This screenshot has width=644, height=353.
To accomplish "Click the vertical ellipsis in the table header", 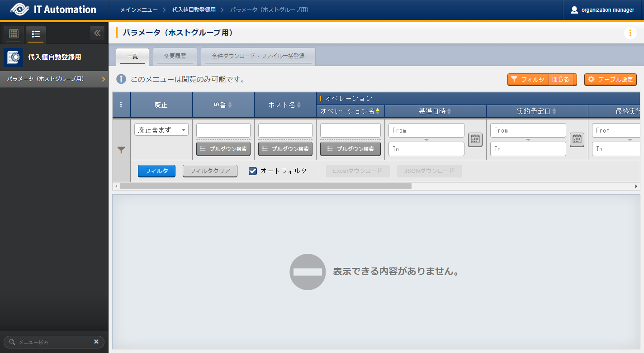I will coord(121,105).
